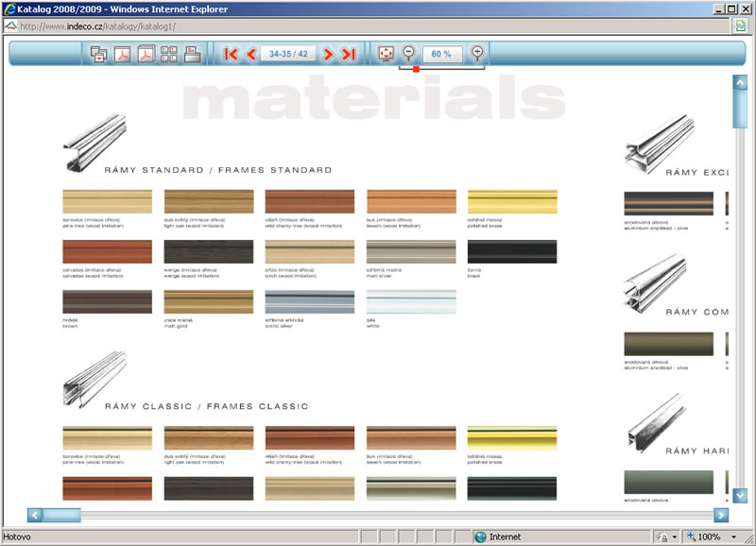Click the vertical scrollbar down arrow

(740, 495)
